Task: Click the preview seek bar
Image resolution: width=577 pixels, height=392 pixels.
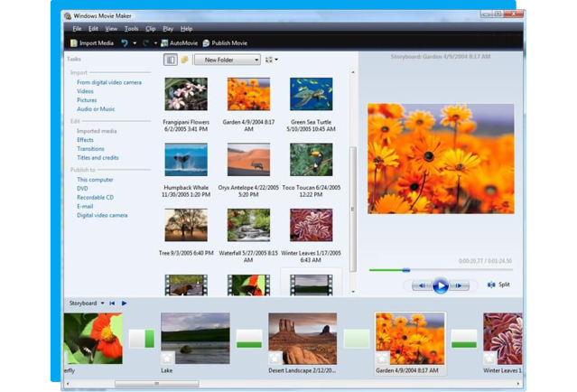Action: [441, 270]
